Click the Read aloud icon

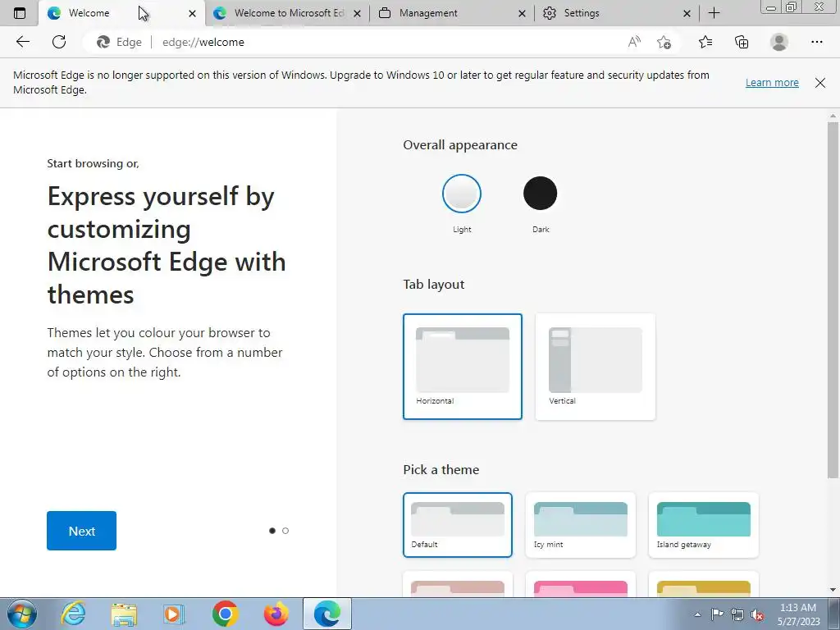coord(634,42)
